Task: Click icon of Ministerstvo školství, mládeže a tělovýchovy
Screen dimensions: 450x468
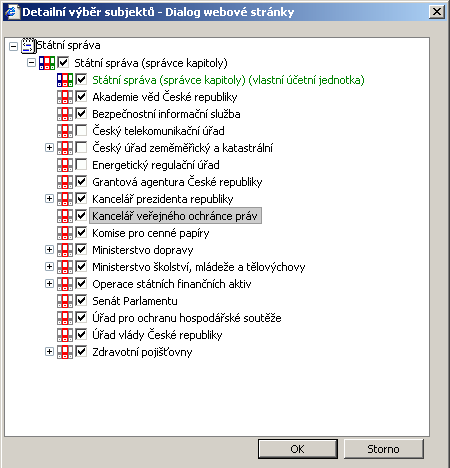Action: click(x=65, y=267)
